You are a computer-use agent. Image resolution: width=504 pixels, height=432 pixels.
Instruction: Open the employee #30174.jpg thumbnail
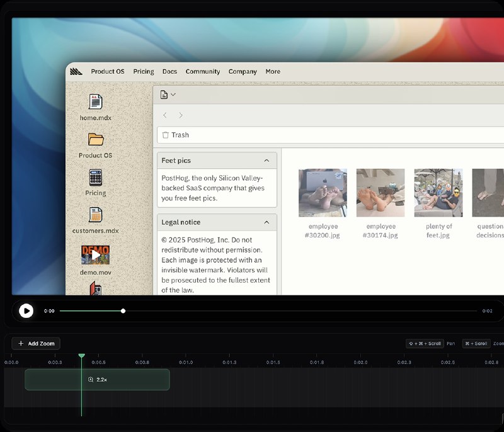point(381,191)
